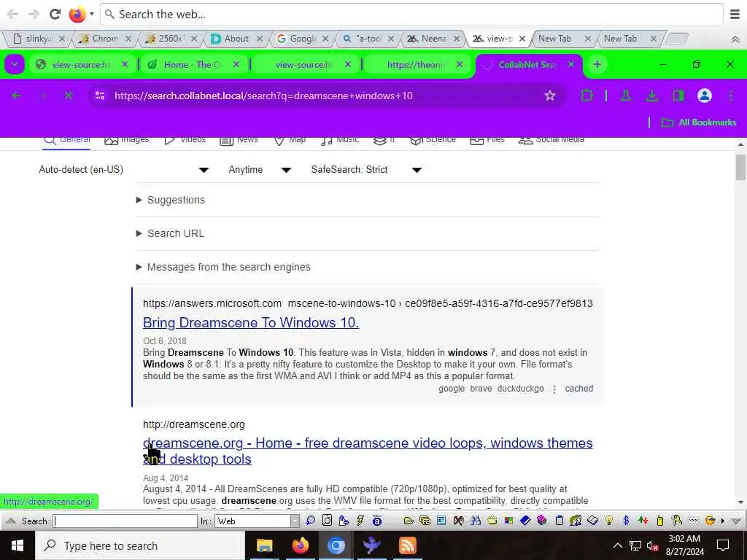
Task: Open Firefox from the taskbar
Action: pos(300,545)
